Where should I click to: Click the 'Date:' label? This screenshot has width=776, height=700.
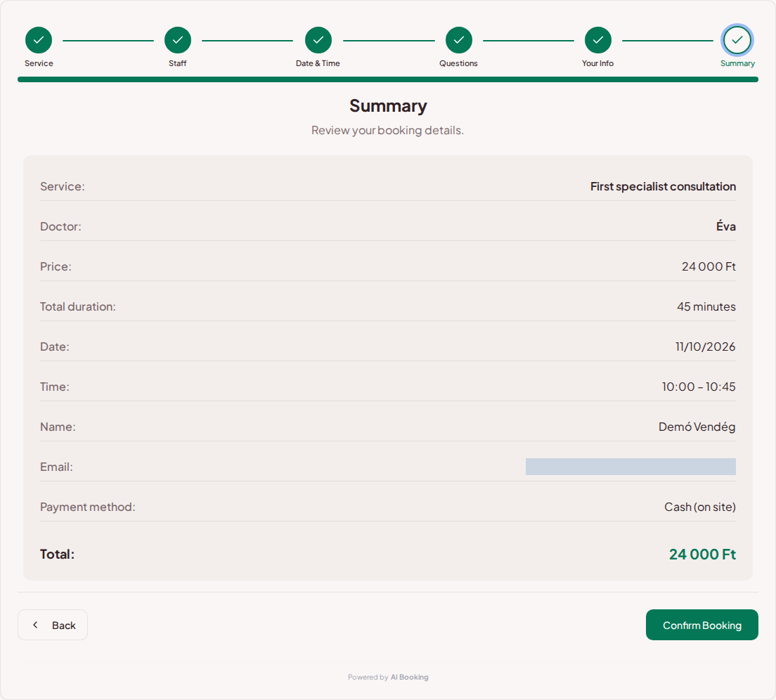tap(54, 346)
